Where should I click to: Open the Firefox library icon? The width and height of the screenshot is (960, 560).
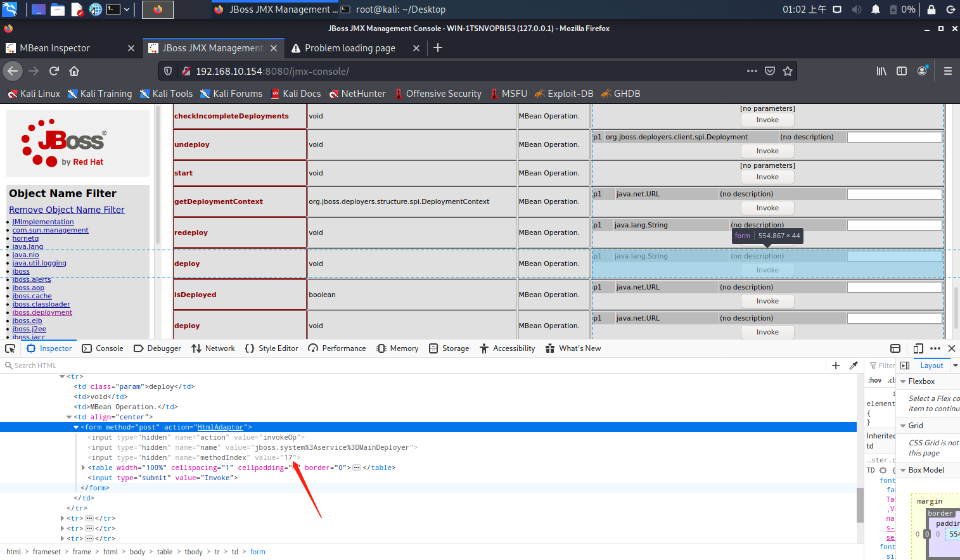[x=881, y=71]
